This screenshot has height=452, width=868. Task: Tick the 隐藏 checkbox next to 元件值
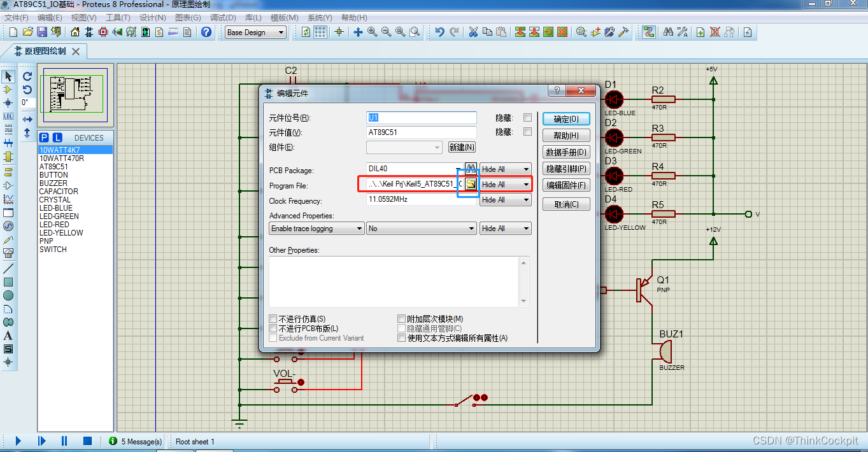coord(527,132)
